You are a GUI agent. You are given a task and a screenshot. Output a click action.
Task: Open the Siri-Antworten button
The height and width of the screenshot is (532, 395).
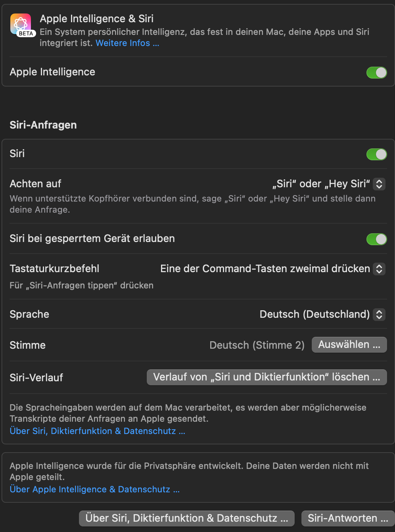tap(348, 518)
